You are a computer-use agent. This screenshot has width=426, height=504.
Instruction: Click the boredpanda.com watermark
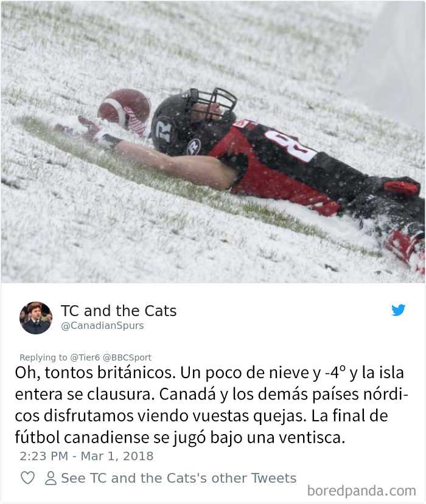click(x=361, y=491)
